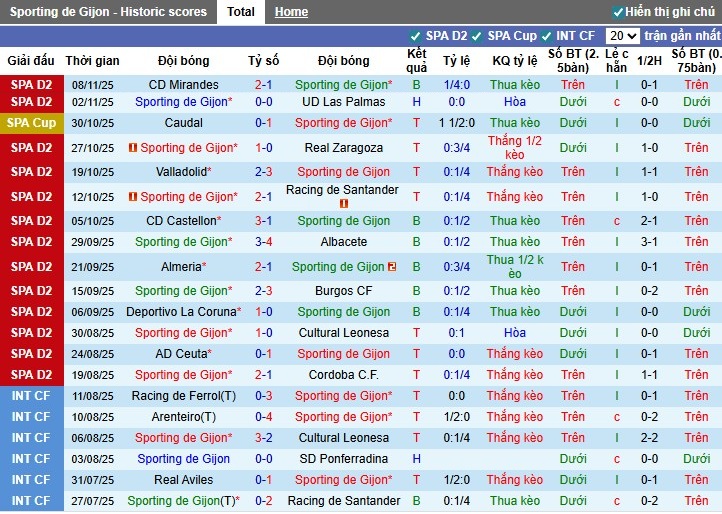Open the Cultural Leonesa link on 30/08/25
The height and width of the screenshot is (514, 722).
coord(343,333)
